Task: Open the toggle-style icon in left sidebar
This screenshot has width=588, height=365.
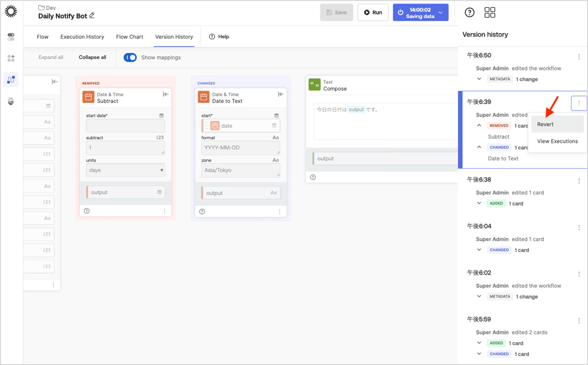Action: (11, 36)
